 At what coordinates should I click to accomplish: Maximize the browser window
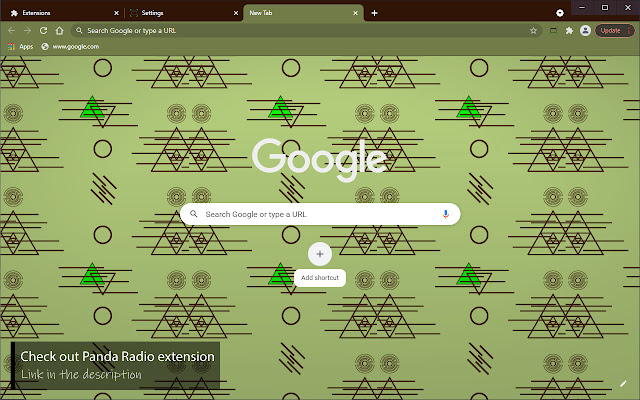coord(605,7)
